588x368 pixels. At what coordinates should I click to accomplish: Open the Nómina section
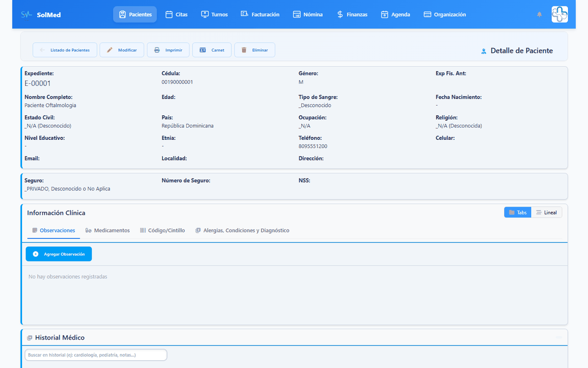pyautogui.click(x=308, y=15)
